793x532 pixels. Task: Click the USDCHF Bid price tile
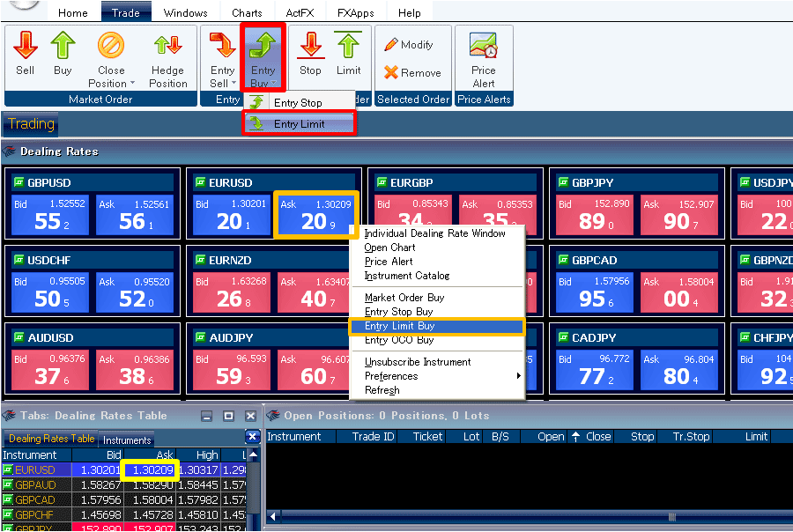coord(50,292)
